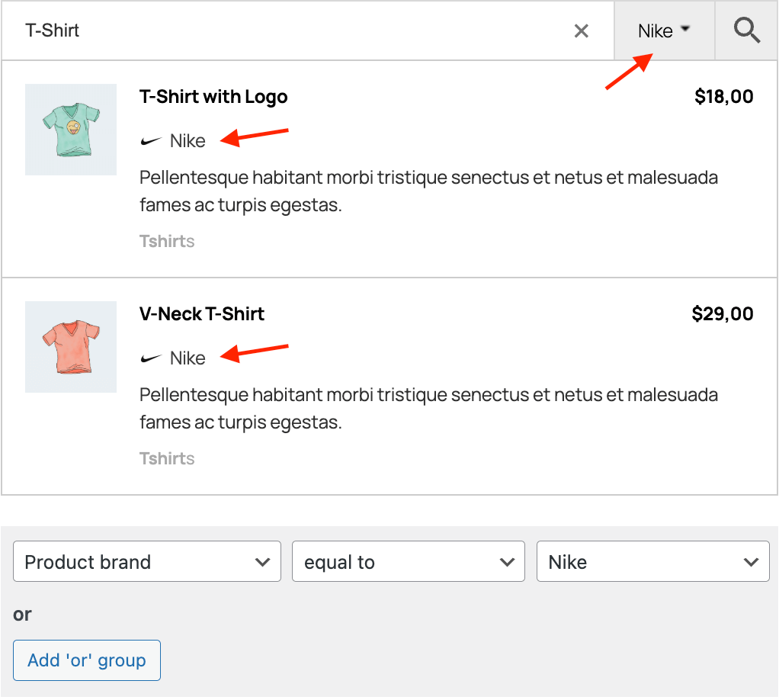Image resolution: width=779 pixels, height=700 pixels.
Task: Click the magnifying glass search icon
Action: tap(746, 31)
